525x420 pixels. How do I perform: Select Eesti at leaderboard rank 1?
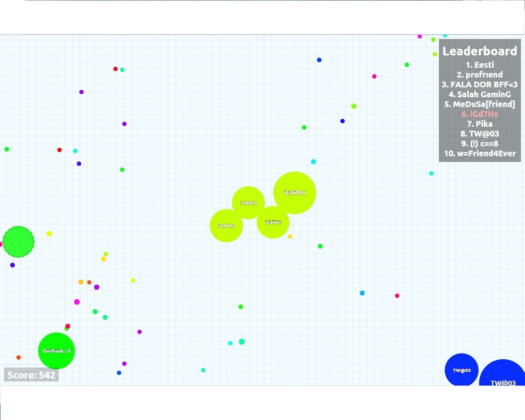click(479, 65)
